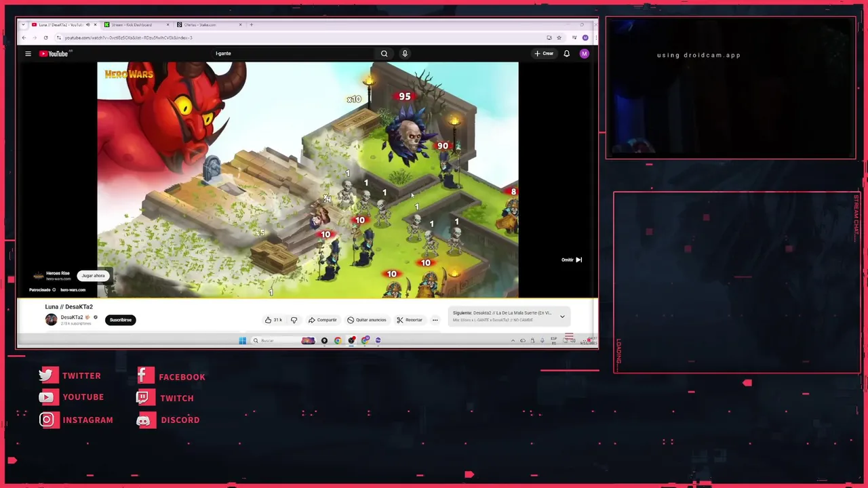Click the DISCORD overlay label
Image resolution: width=868 pixels, height=488 pixels.
pos(180,420)
